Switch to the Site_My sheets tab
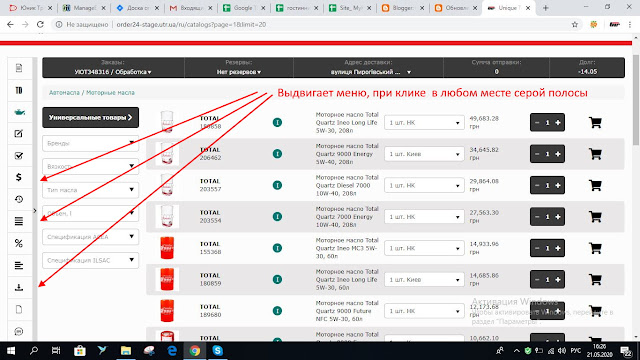This screenshot has width=640, height=360. point(350,8)
